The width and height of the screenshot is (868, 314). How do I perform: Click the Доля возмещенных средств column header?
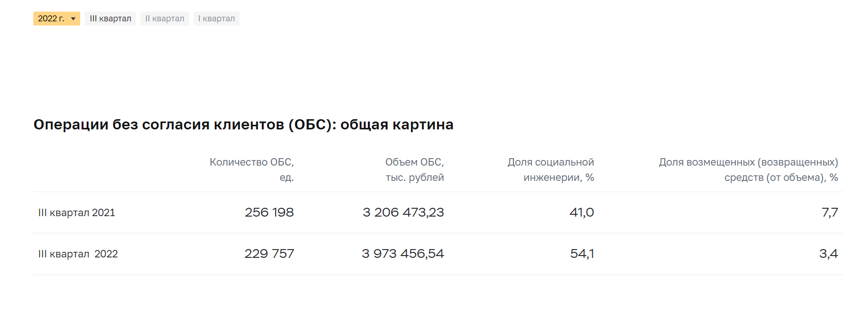pos(748,170)
